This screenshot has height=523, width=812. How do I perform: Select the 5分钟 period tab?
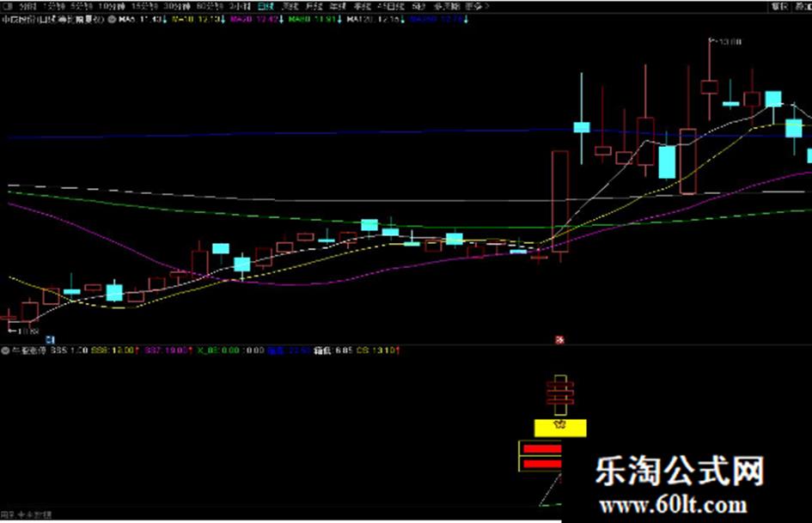(82, 6)
